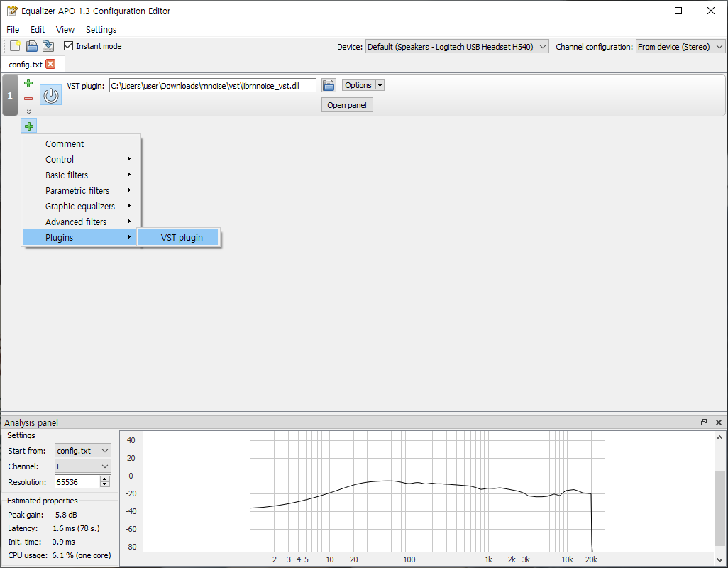Close the config.txt tab with red X
This screenshot has width=728, height=568.
pos(50,64)
